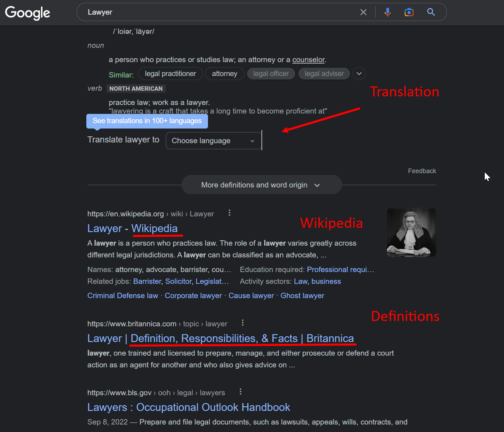Screen dimensions: 504x432
Task: Open the 'Ghost lawyer' sitelink
Action: (302, 296)
